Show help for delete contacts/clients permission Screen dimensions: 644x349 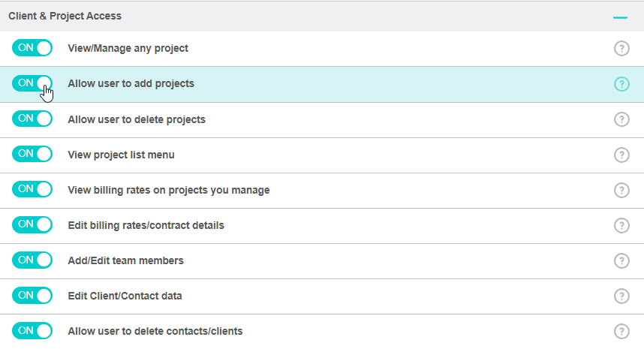click(621, 331)
